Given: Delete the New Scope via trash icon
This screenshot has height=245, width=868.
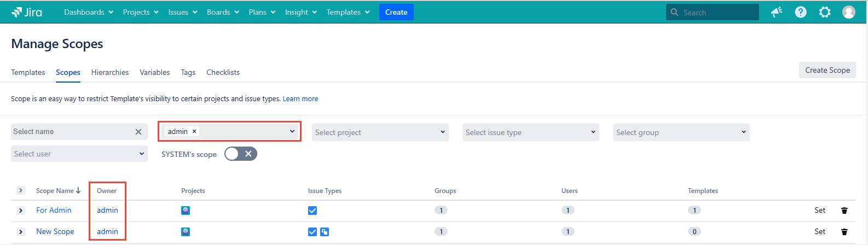Looking at the screenshot, I should pyautogui.click(x=844, y=232).
